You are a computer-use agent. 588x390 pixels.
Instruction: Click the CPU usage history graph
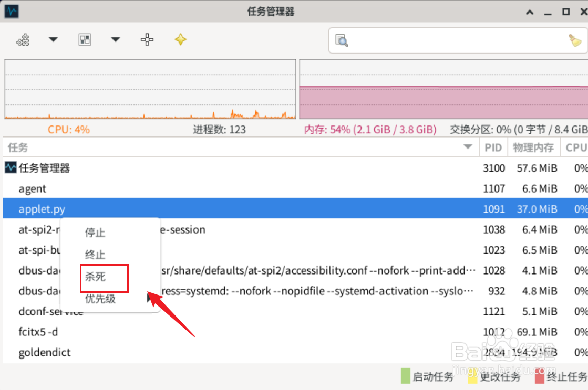point(150,89)
